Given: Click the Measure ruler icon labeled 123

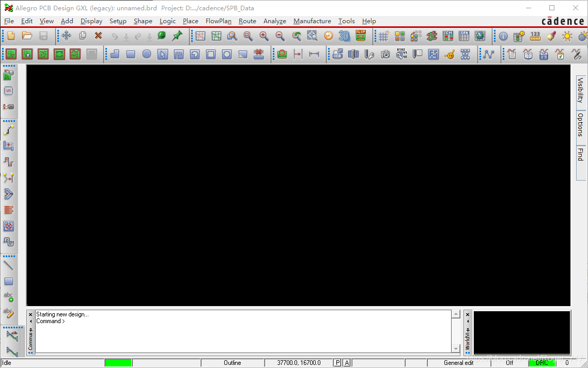Looking at the screenshot, I should pos(535,36).
